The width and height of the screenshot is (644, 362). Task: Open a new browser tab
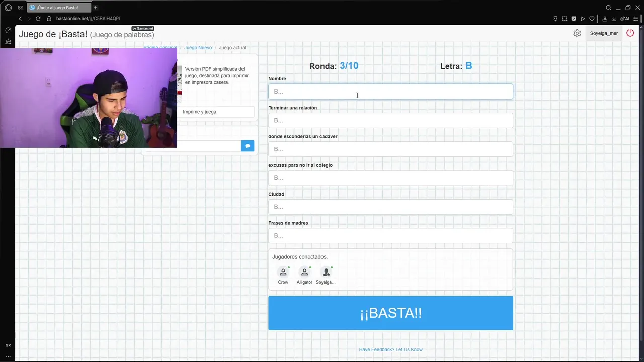pyautogui.click(x=95, y=8)
